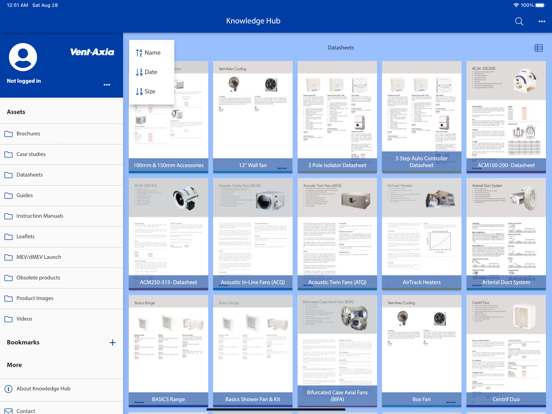Switch to list view layout icon
The width and height of the screenshot is (552, 414).
coord(538,48)
